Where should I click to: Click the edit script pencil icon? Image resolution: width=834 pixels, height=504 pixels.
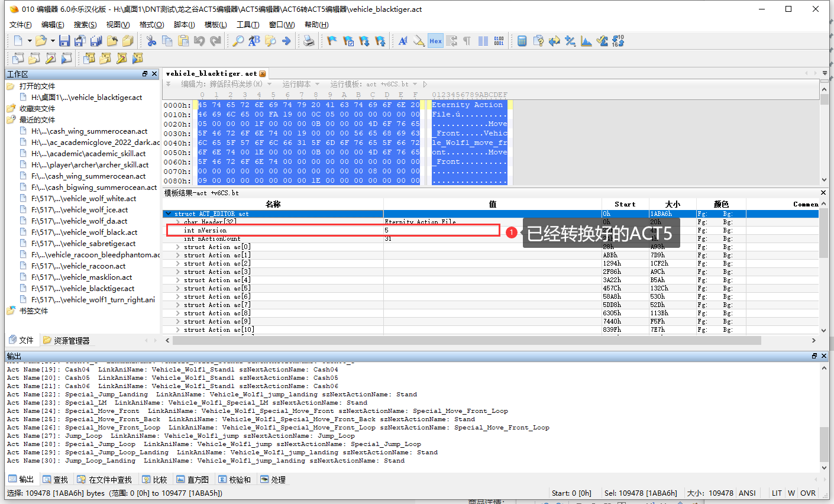click(51, 58)
